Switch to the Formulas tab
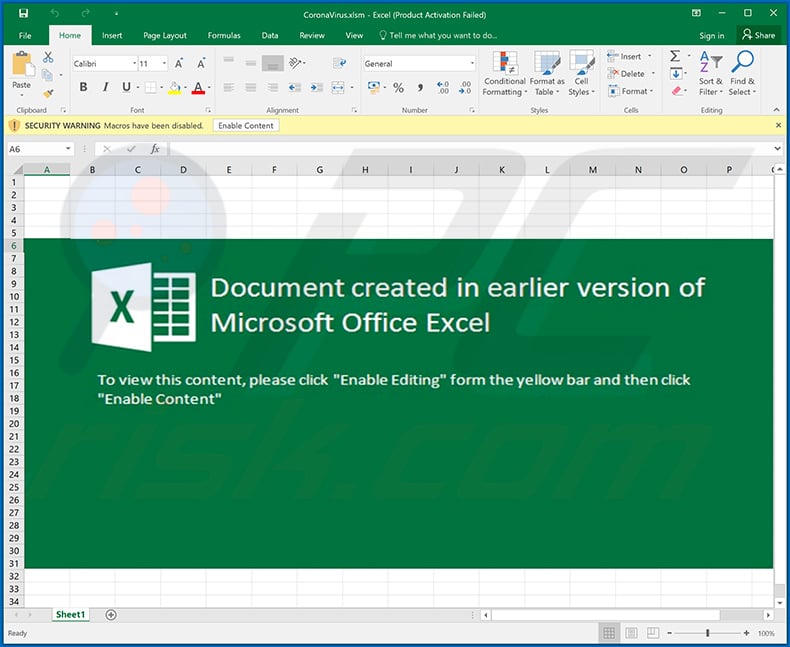790x647 pixels. coord(224,35)
